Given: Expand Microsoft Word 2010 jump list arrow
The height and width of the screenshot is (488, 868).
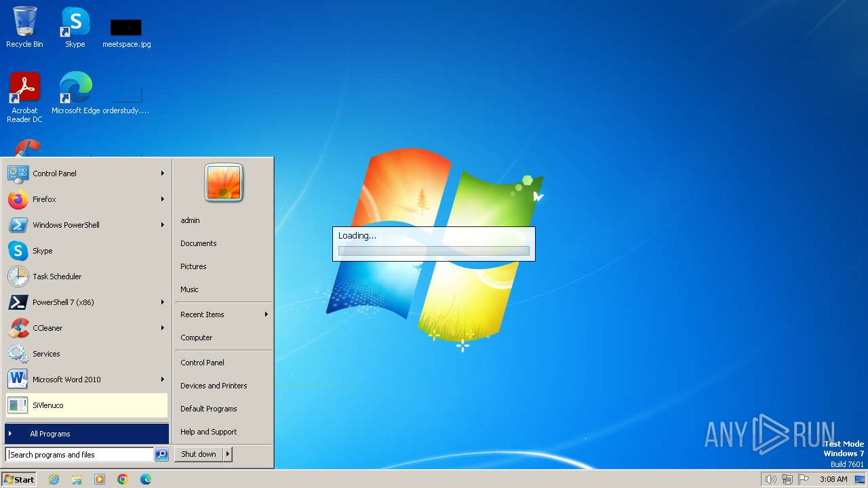Looking at the screenshot, I should [x=163, y=380].
